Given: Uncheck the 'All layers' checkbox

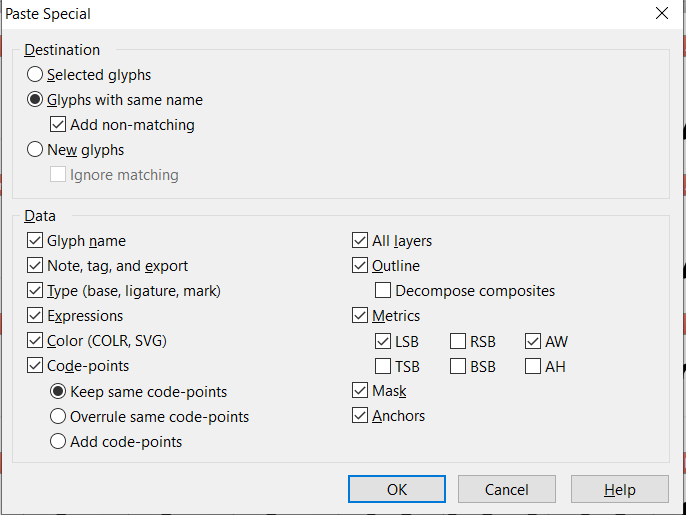Looking at the screenshot, I should (x=360, y=241).
